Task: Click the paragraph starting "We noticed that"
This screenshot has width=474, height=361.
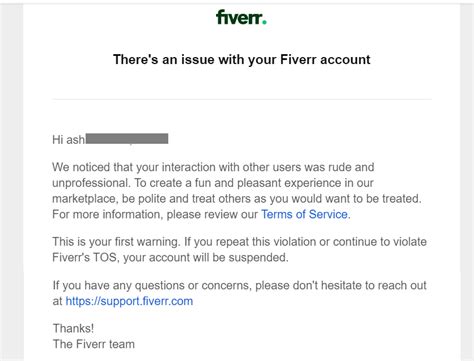Action: coord(237,190)
